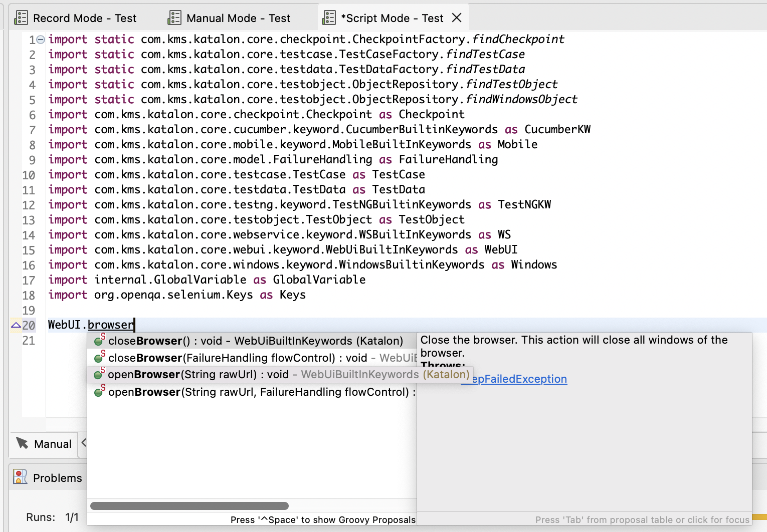Click the Record Mode test case icon
This screenshot has width=767, height=532.
(21, 18)
